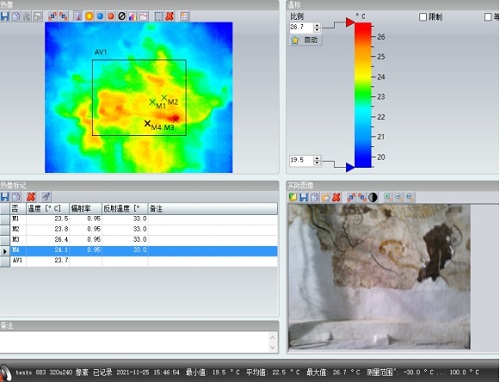Copy the real image
500x382 pixels.
click(x=314, y=197)
